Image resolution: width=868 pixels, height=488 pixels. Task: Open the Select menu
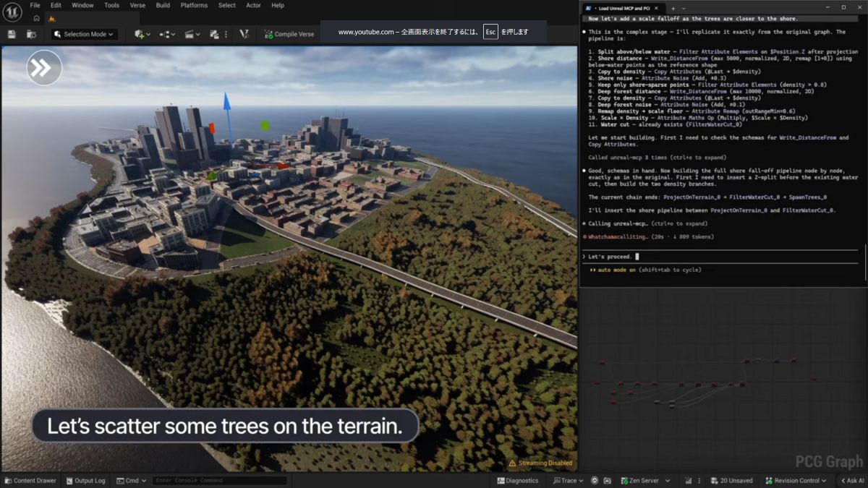[227, 5]
